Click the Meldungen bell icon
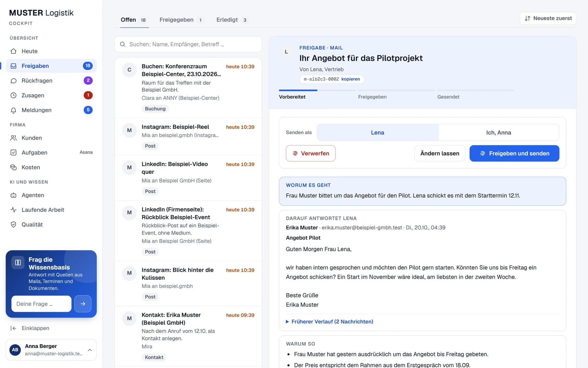Image resolution: width=588 pixels, height=368 pixels. [x=14, y=110]
